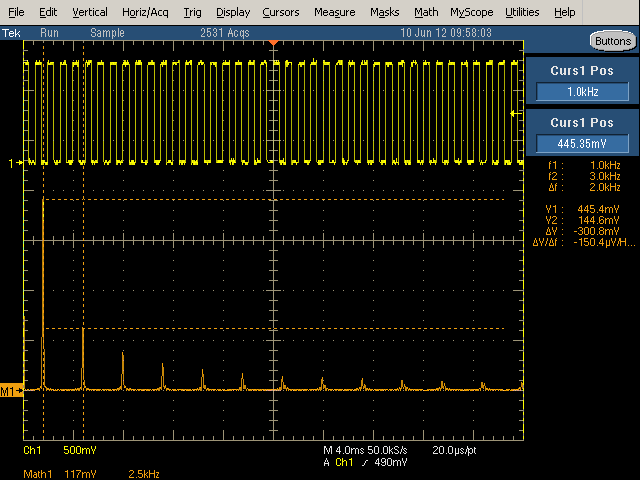Click the Buttons mode button
Screen dimensions: 640x480
pyautogui.click(x=613, y=41)
